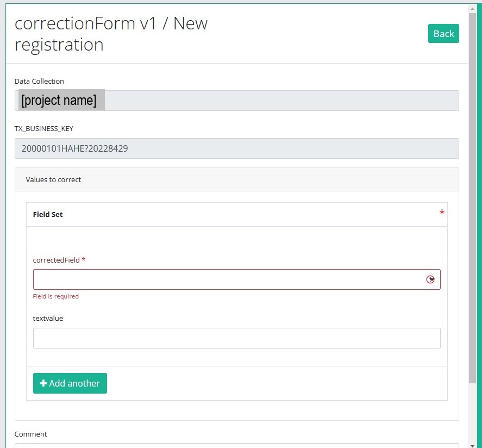Click the TX_BUSINESS_KEY value field
The width and height of the screenshot is (482, 448).
pos(236,148)
